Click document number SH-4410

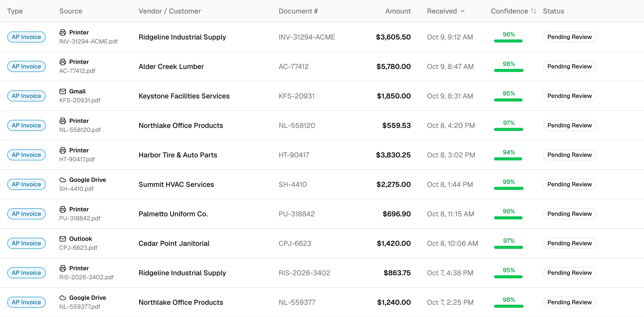[293, 184]
